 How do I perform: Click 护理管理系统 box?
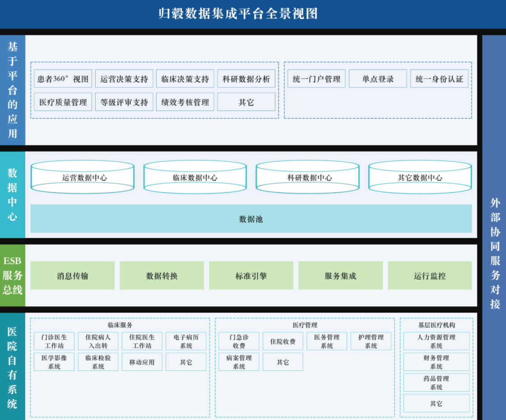[371, 342]
